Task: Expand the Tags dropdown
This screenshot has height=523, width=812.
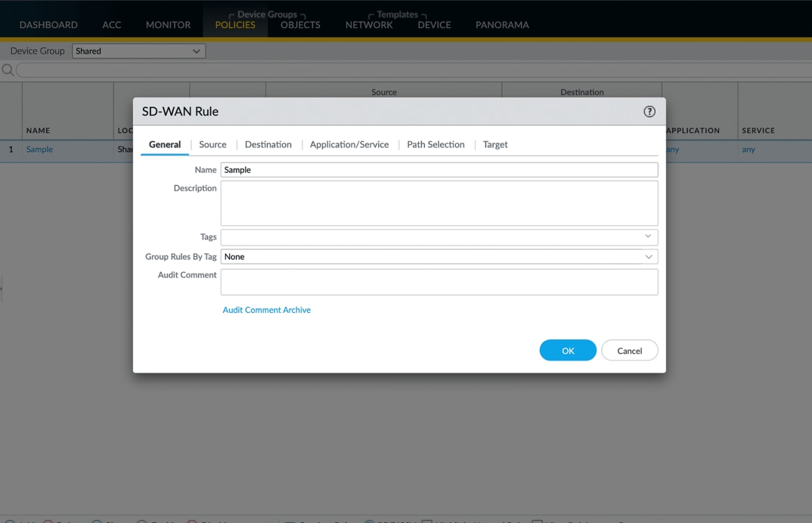Action: (x=439, y=237)
